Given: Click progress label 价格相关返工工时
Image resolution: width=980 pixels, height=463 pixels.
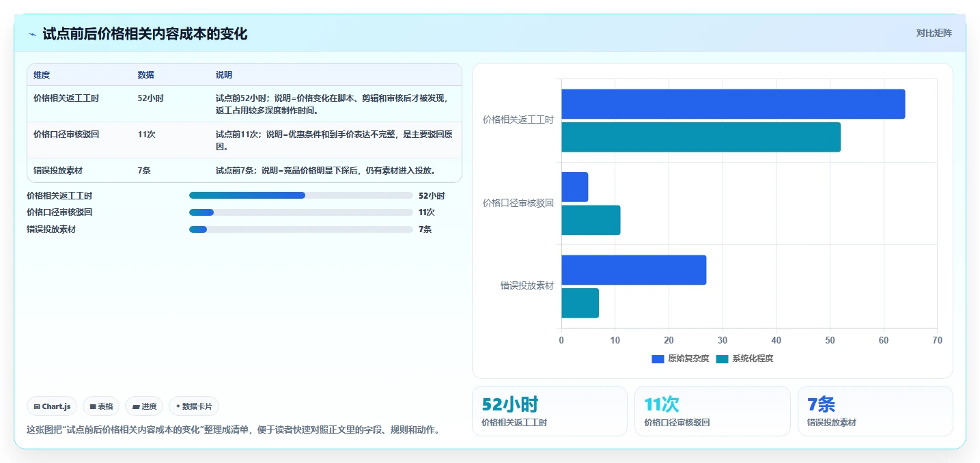Looking at the screenshot, I should coord(59,196).
